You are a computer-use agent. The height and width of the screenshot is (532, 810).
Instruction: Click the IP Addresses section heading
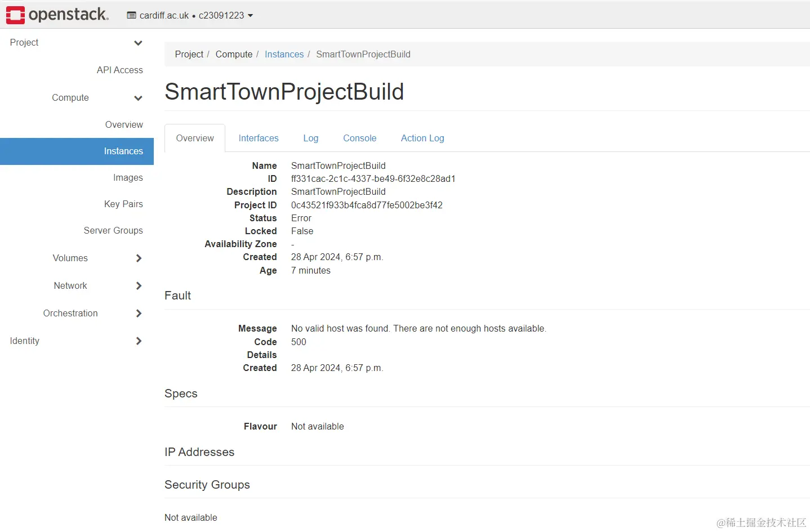(199, 452)
